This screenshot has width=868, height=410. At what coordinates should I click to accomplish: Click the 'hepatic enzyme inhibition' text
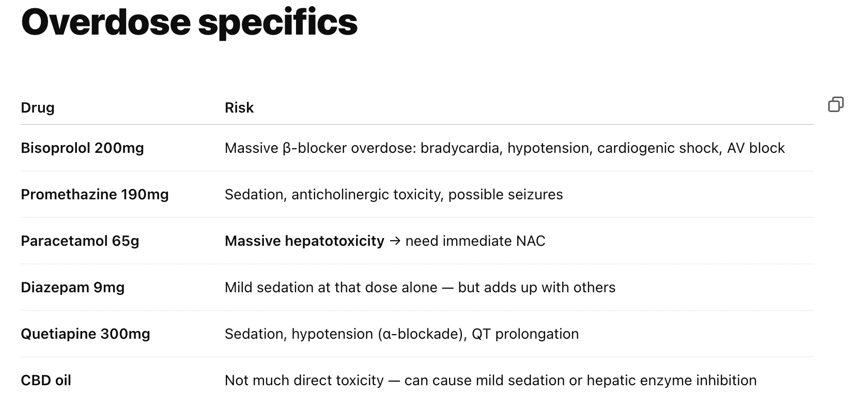672,381
